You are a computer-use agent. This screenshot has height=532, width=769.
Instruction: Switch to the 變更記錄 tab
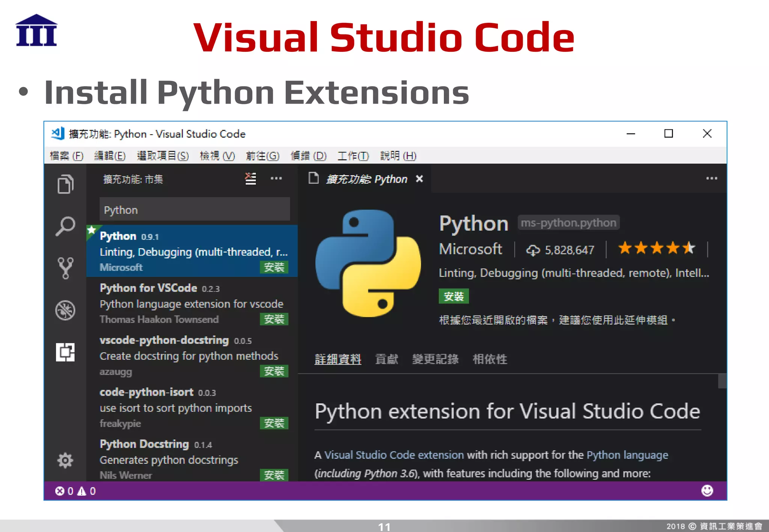pos(435,359)
